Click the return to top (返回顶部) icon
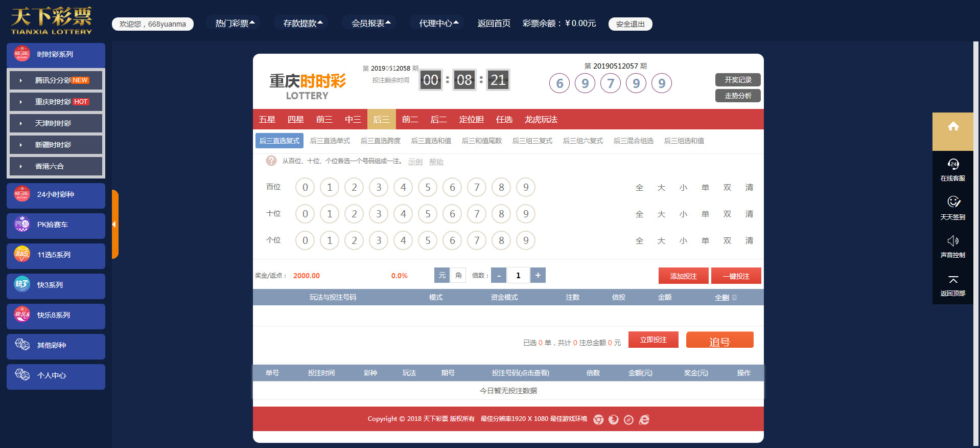 pos(953,280)
